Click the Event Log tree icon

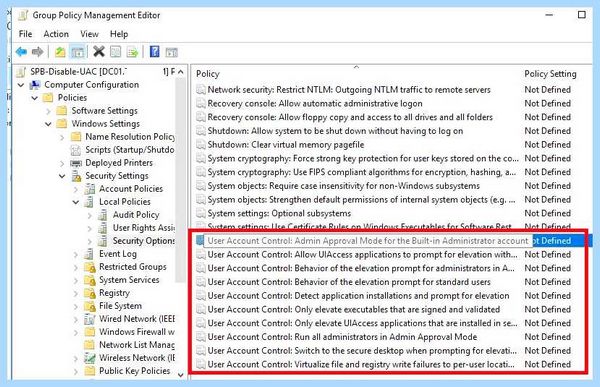(x=89, y=254)
